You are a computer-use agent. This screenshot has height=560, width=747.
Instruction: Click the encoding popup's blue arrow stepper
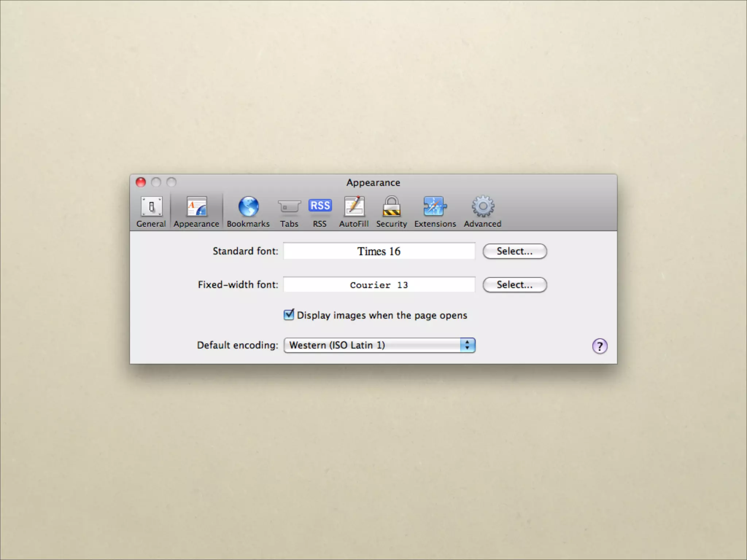(467, 345)
